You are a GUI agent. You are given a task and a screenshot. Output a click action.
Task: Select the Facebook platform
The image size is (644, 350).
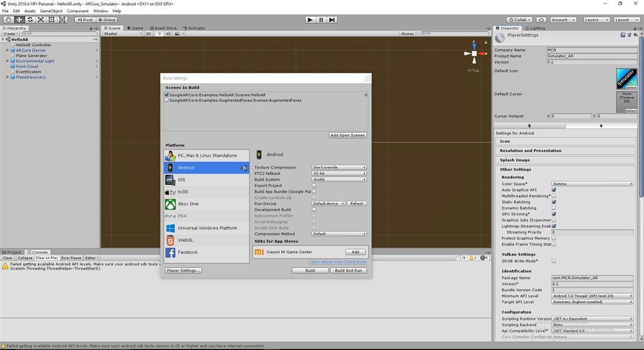tap(206, 252)
